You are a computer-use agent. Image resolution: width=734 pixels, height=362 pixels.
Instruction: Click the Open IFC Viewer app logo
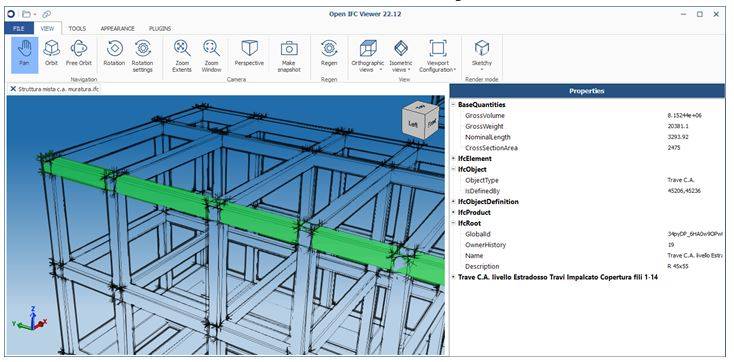(x=11, y=14)
